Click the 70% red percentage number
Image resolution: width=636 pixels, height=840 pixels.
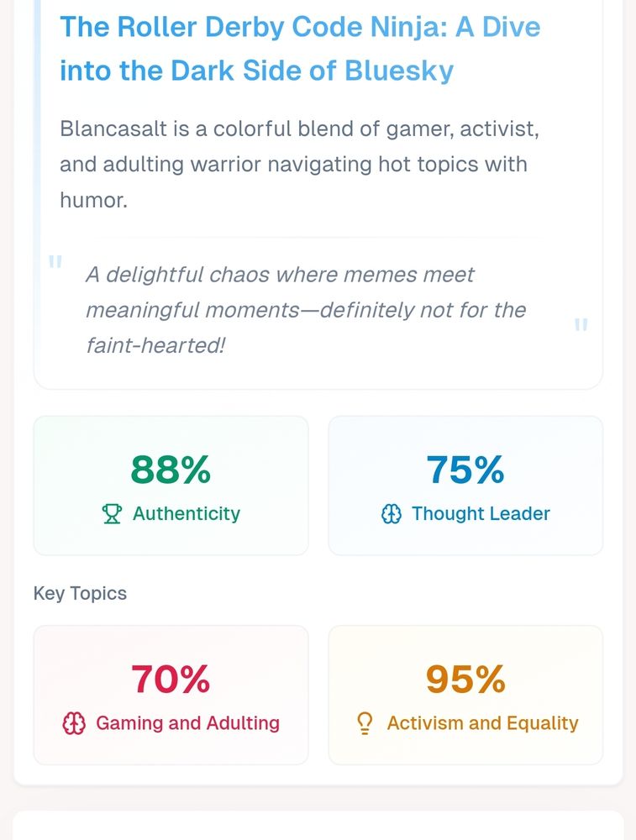click(171, 679)
